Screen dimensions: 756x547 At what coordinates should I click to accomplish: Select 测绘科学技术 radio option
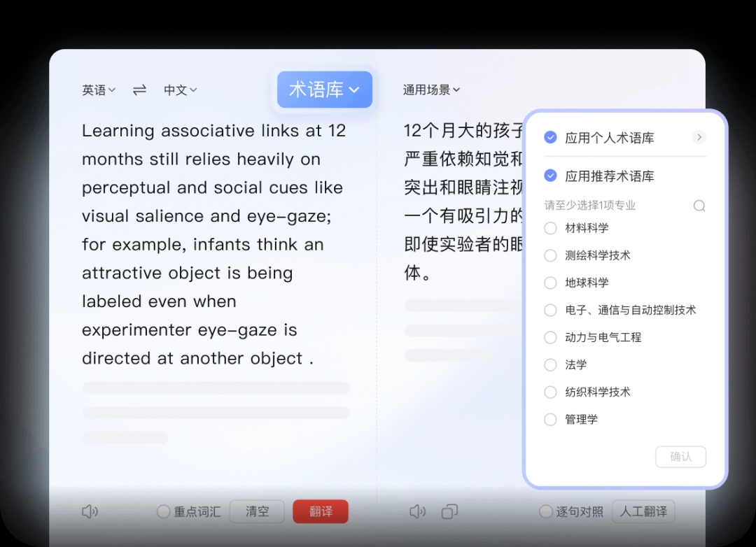550,255
